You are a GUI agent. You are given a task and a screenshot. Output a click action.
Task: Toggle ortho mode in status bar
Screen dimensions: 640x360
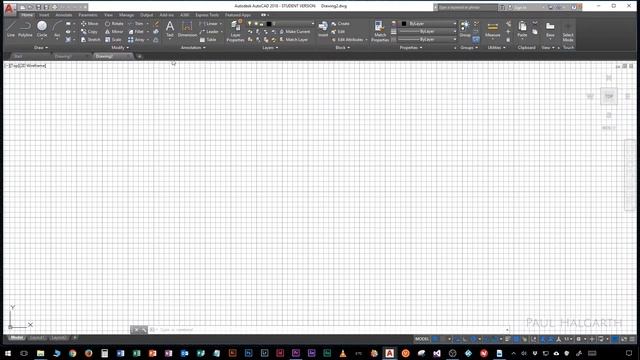pyautogui.click(x=465, y=339)
